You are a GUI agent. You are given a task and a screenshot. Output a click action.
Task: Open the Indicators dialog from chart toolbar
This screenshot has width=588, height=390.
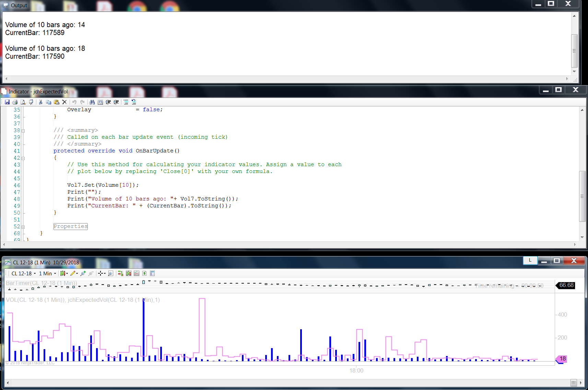pos(137,273)
